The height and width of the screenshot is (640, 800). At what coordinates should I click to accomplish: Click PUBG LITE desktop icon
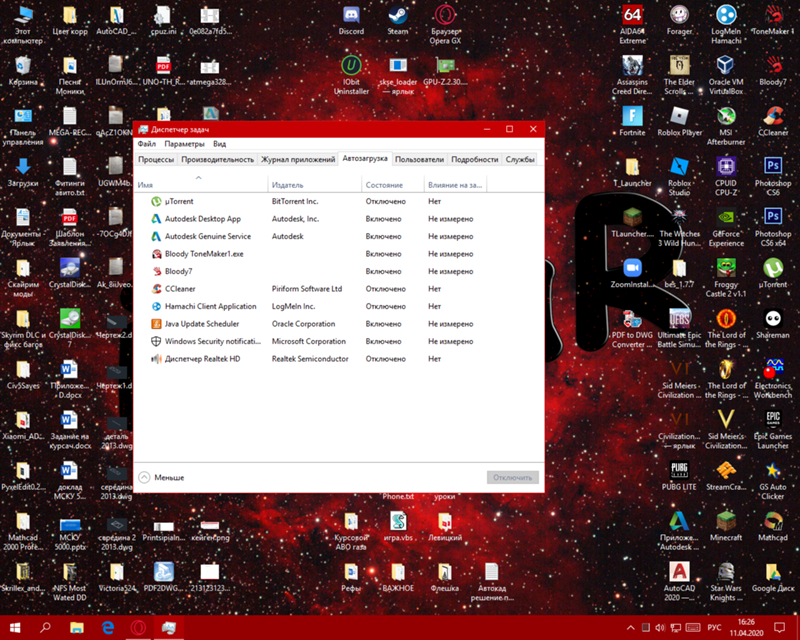[x=679, y=471]
